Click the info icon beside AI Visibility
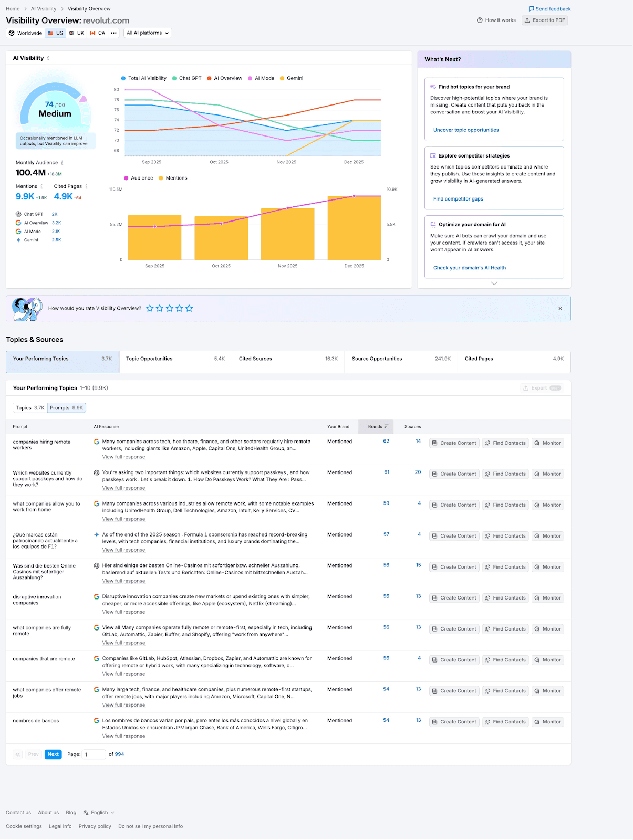The image size is (633, 840). tap(48, 58)
